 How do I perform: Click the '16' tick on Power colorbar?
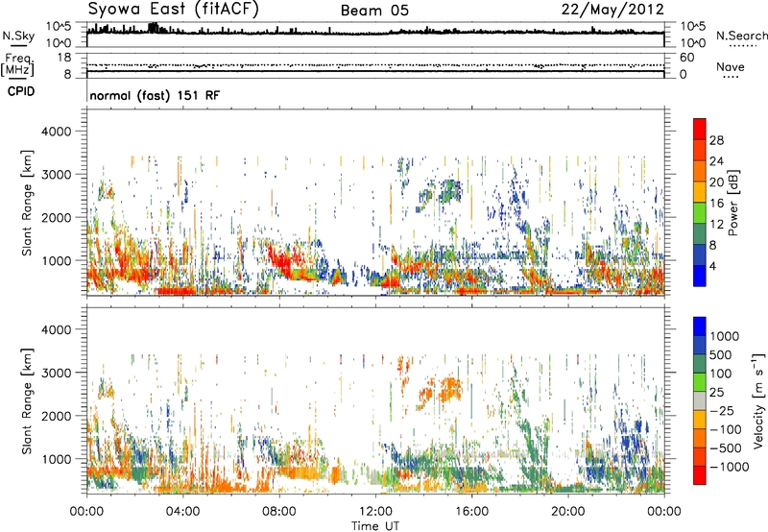coord(716,204)
